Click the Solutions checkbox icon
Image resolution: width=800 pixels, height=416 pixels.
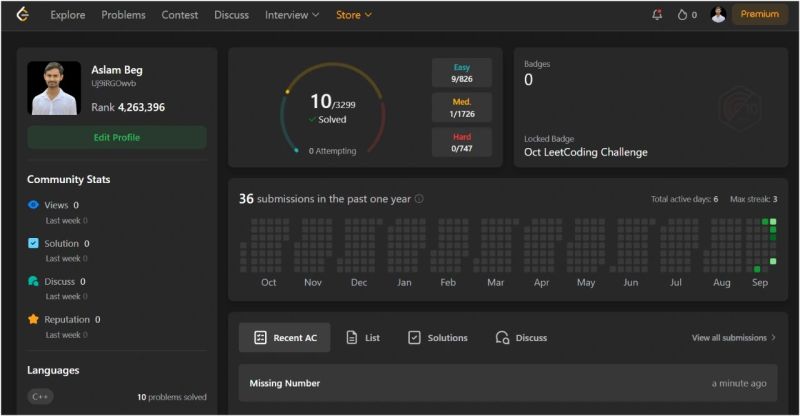[x=414, y=337]
